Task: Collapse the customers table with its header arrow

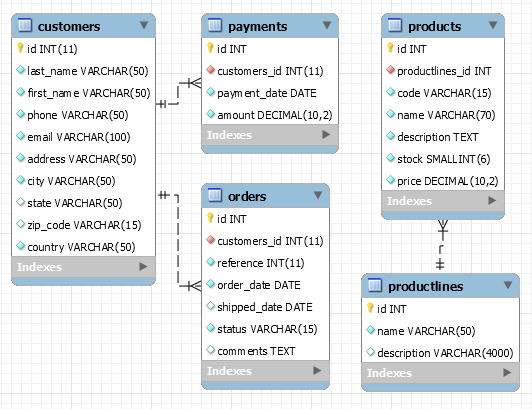Action: 144,25
